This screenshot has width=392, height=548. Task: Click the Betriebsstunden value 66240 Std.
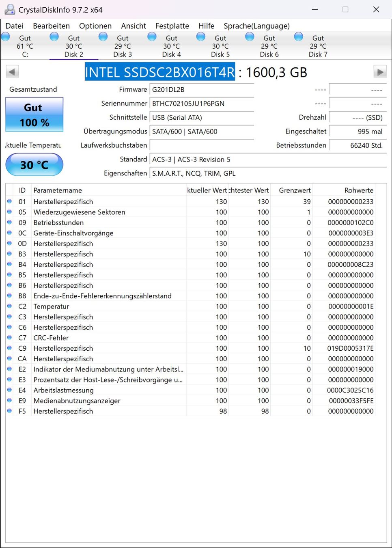point(358,145)
